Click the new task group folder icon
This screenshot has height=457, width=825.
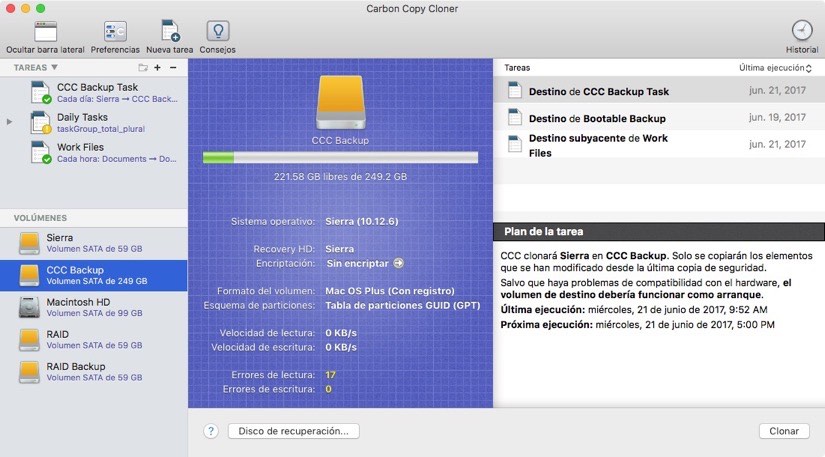click(x=143, y=68)
